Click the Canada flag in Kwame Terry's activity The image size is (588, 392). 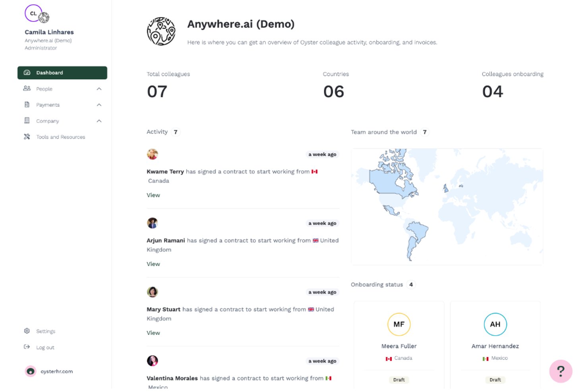[315, 172]
